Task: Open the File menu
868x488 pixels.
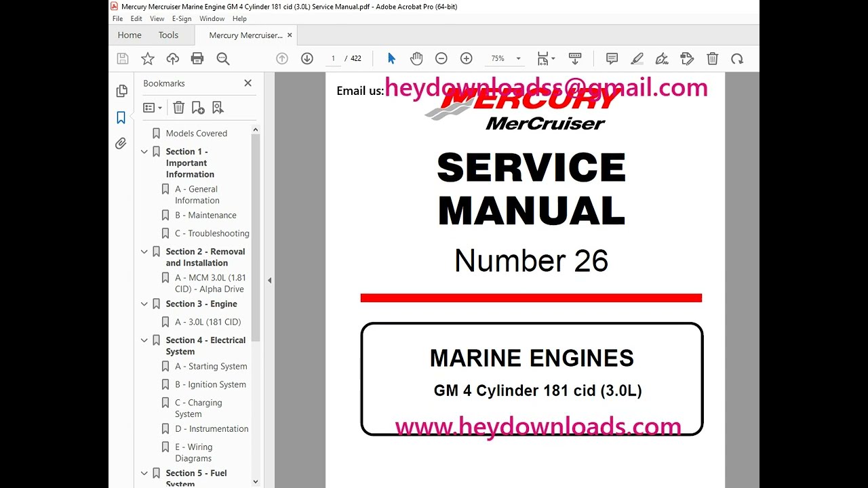Action: pyautogui.click(x=118, y=19)
